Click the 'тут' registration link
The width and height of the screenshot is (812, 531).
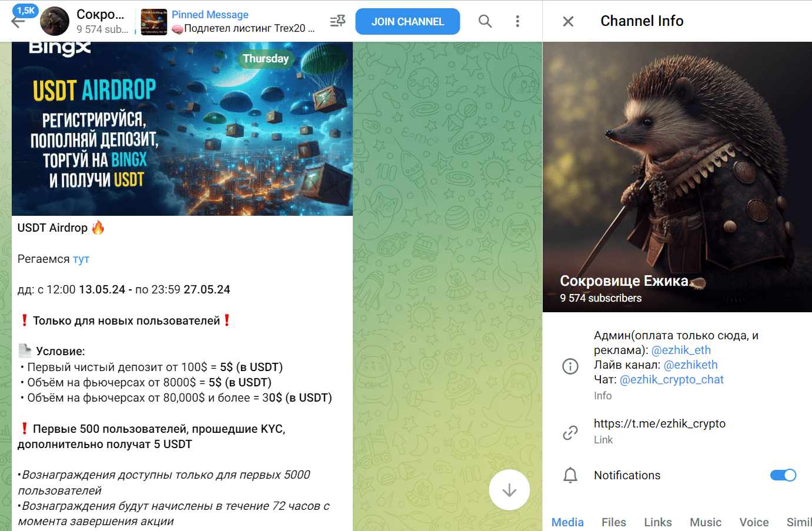click(81, 259)
